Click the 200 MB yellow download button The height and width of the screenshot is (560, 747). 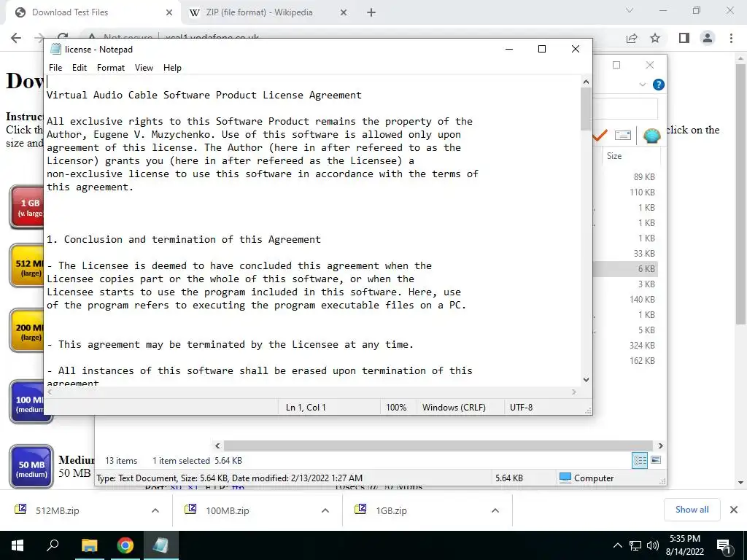click(x=28, y=330)
